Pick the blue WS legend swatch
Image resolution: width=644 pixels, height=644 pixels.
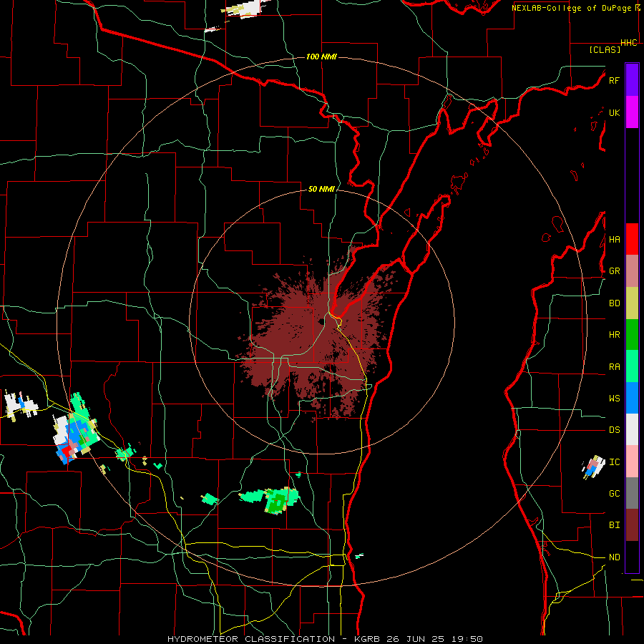coord(632,398)
